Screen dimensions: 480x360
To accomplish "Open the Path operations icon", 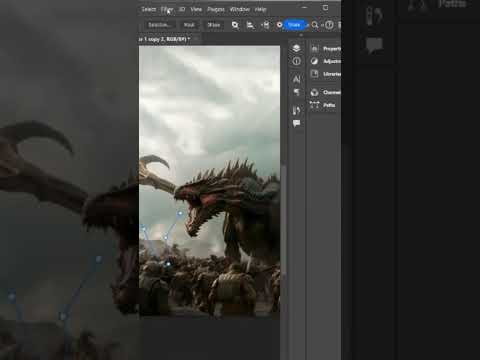I will [x=235, y=25].
